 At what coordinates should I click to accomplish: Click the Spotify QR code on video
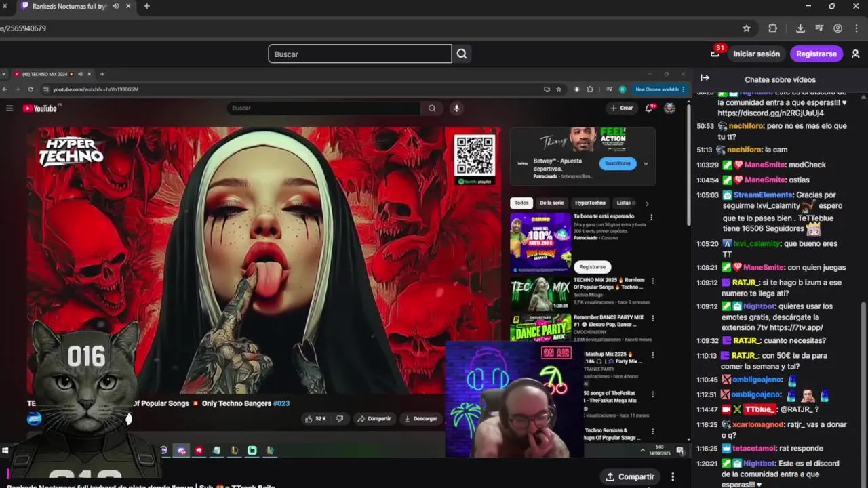point(475,155)
